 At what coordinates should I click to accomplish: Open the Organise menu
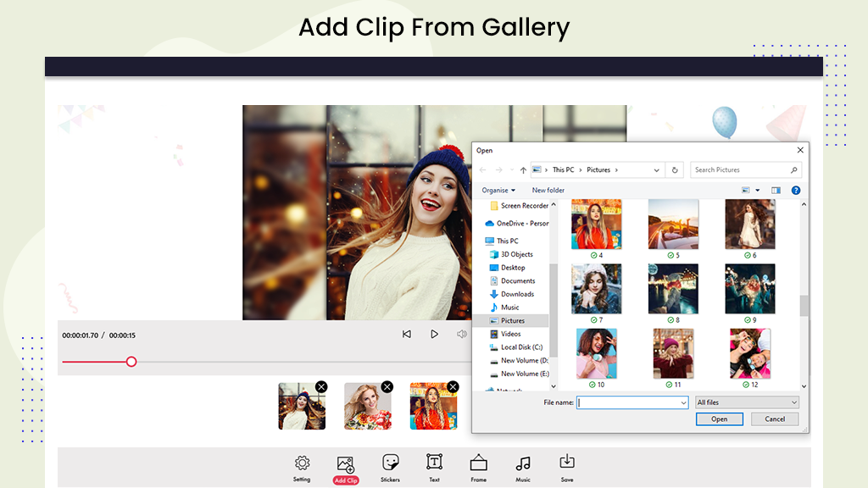498,191
